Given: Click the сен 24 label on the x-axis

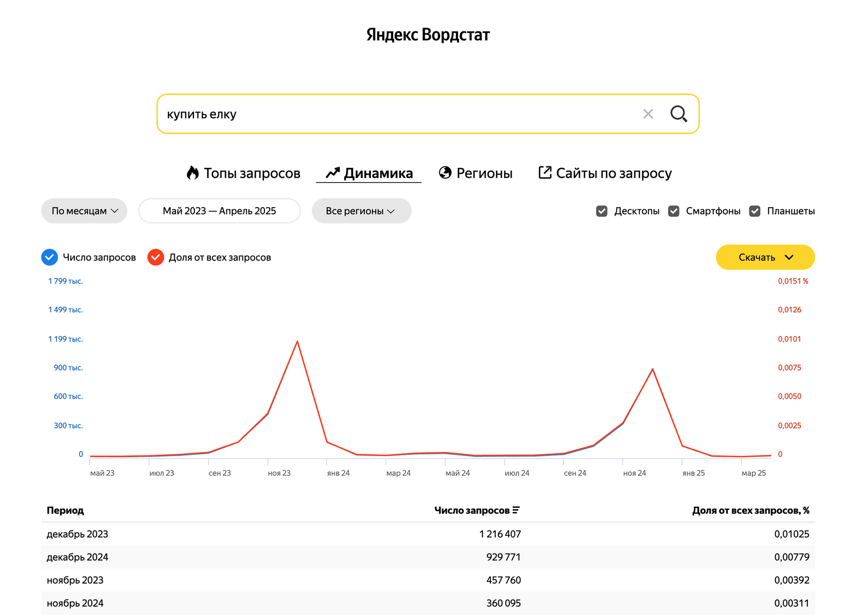Looking at the screenshot, I should click(x=575, y=473).
